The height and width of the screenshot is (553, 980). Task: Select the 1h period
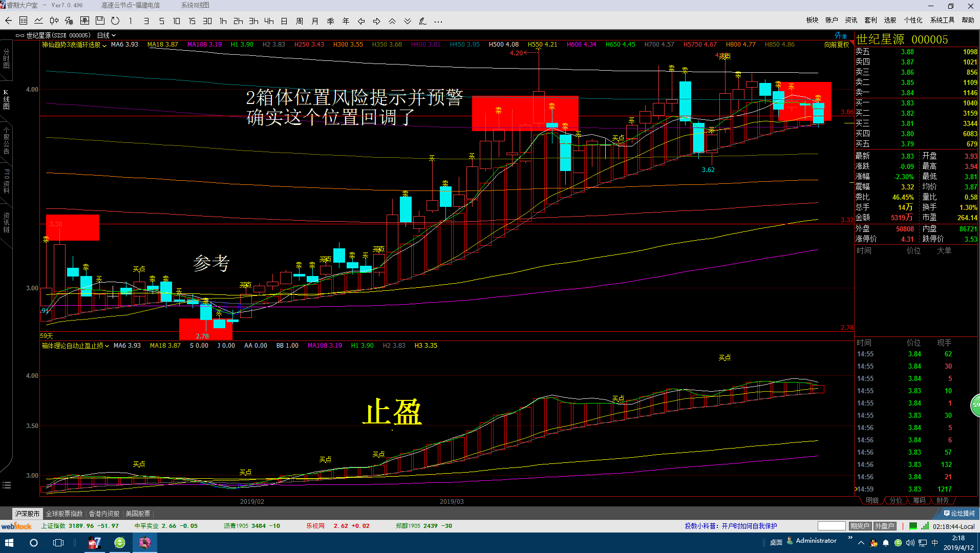point(223,21)
